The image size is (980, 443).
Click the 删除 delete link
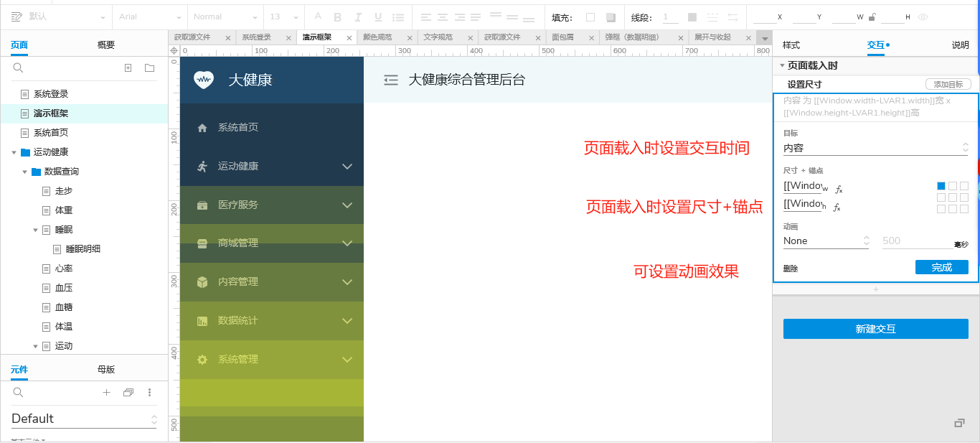[x=790, y=269]
